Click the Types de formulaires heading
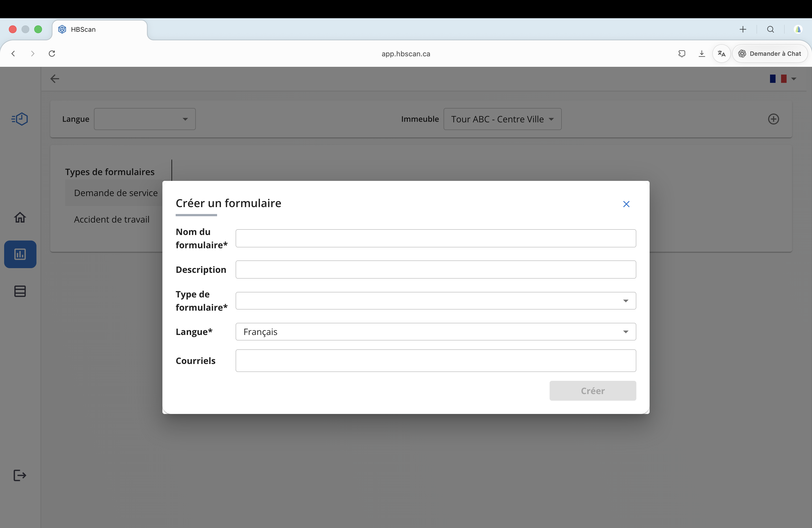The width and height of the screenshot is (812, 528). [x=110, y=172]
